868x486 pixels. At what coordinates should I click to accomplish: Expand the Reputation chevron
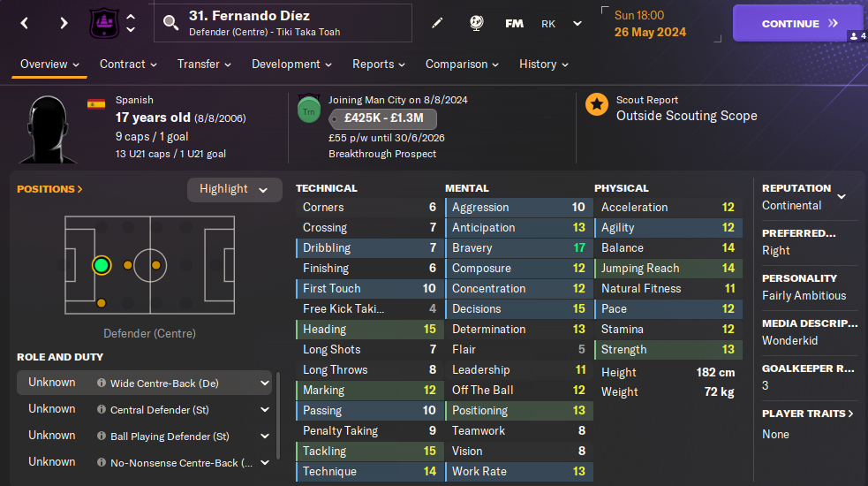pyautogui.click(x=842, y=196)
